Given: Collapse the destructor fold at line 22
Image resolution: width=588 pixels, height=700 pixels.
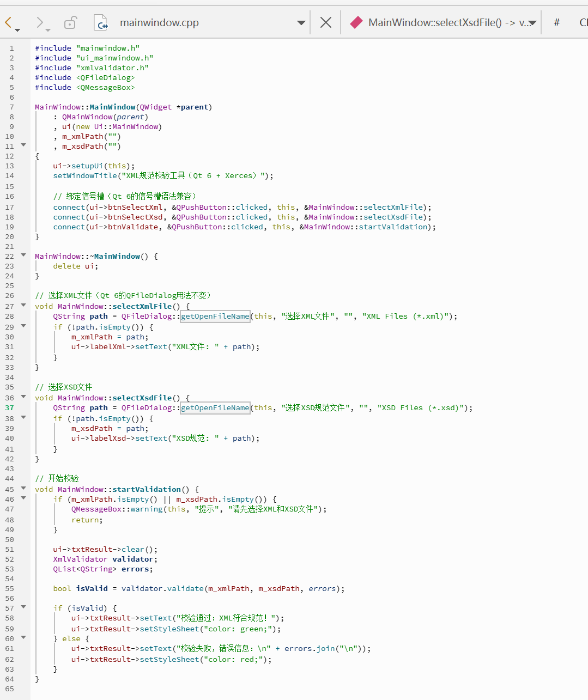Looking at the screenshot, I should click(23, 255).
